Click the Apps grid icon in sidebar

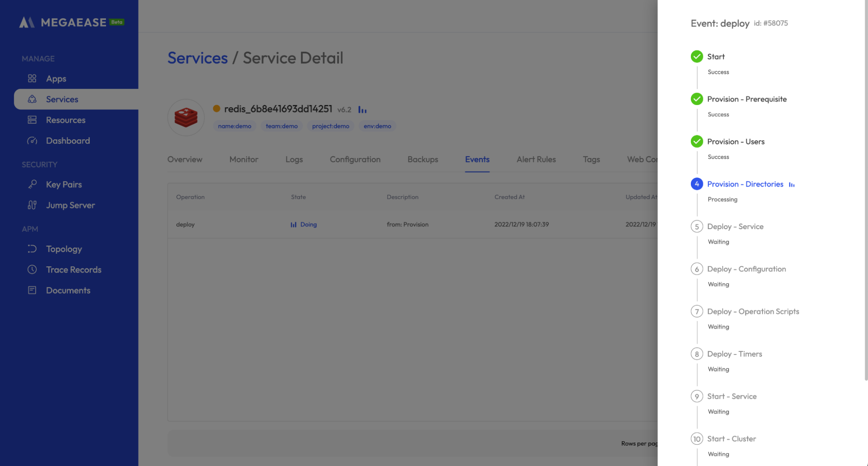click(32, 79)
